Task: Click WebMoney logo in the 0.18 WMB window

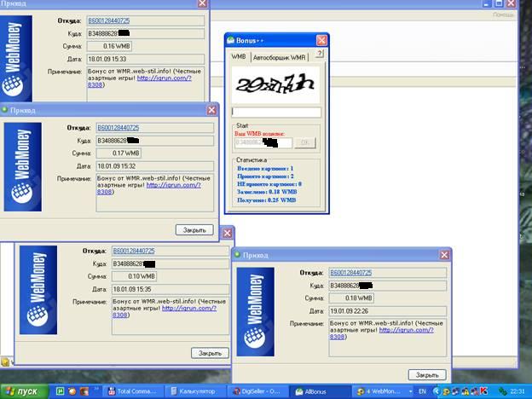Action: 256,311
